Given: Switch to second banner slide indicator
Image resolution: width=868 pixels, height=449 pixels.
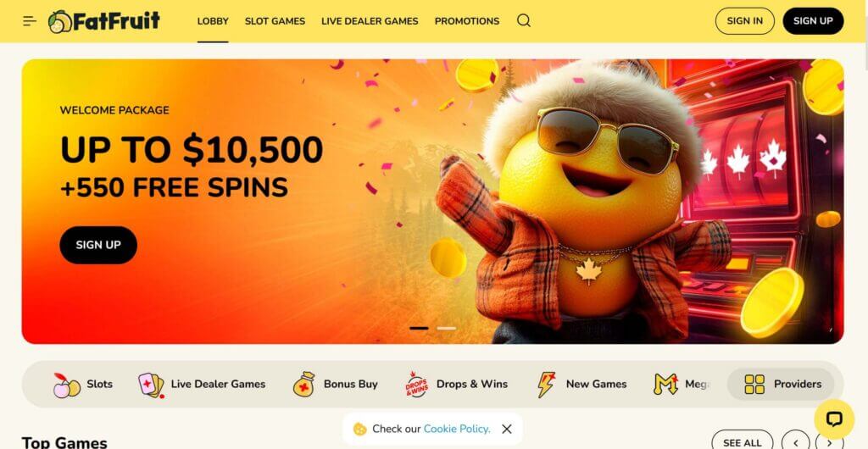Looking at the screenshot, I should coord(446,329).
